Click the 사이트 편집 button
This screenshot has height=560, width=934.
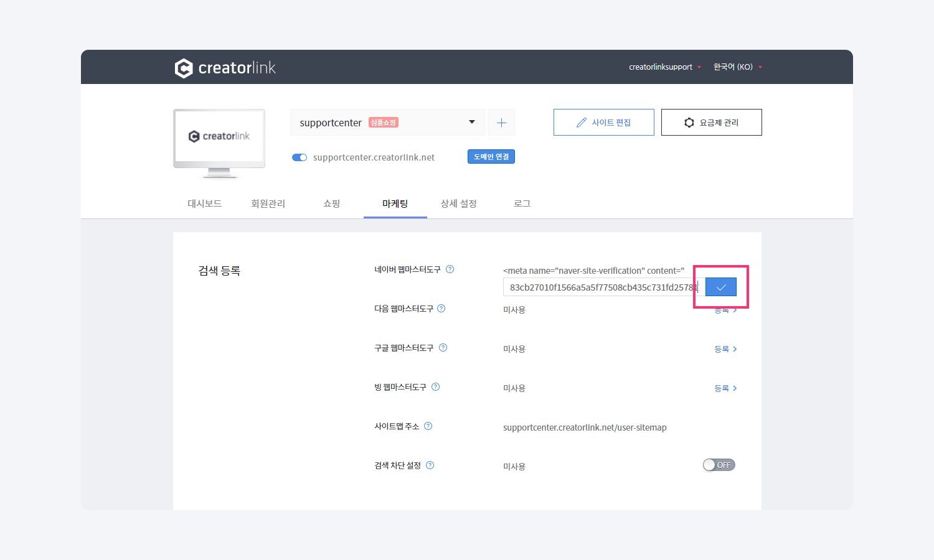603,123
